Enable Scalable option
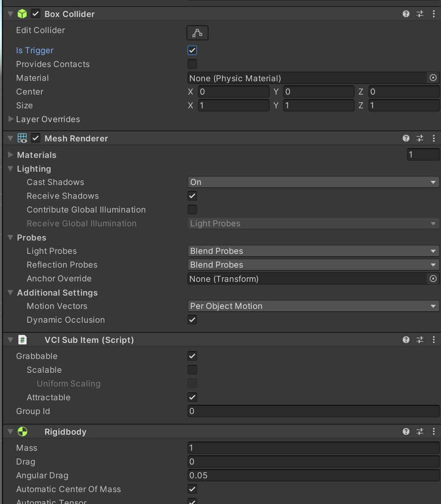Viewport: 441px width, 504px height. tap(192, 370)
